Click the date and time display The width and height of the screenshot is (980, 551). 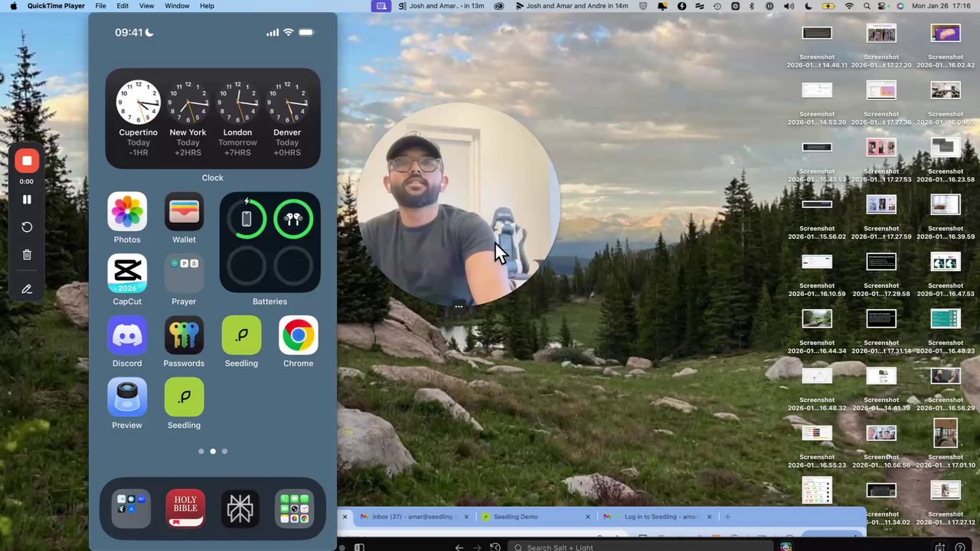(942, 6)
